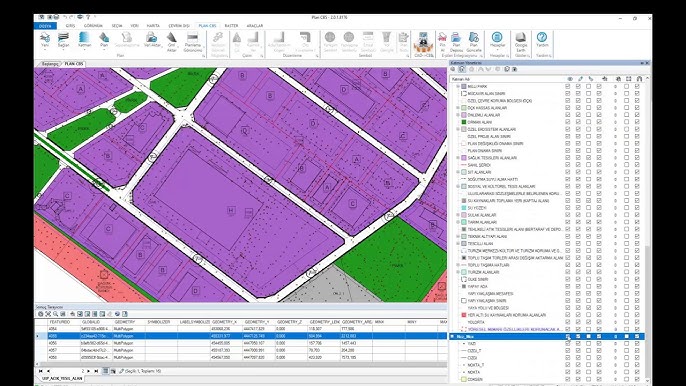Switch to the GİRİŞ ribbon tab
Screen dimensions: 686x386
(x=70, y=26)
